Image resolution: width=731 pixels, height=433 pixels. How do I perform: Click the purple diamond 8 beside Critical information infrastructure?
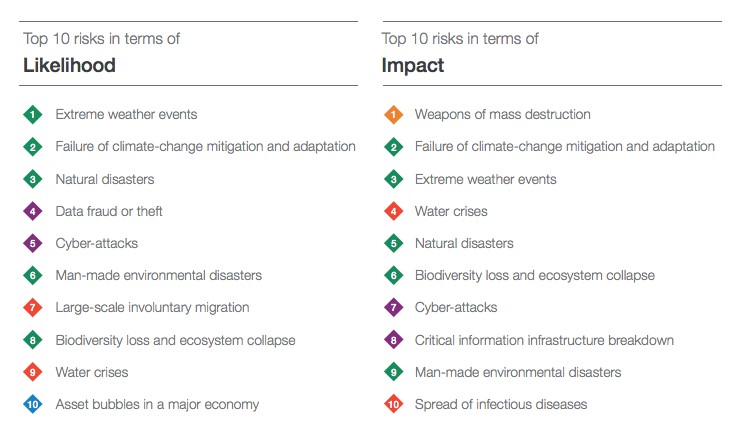tap(393, 340)
